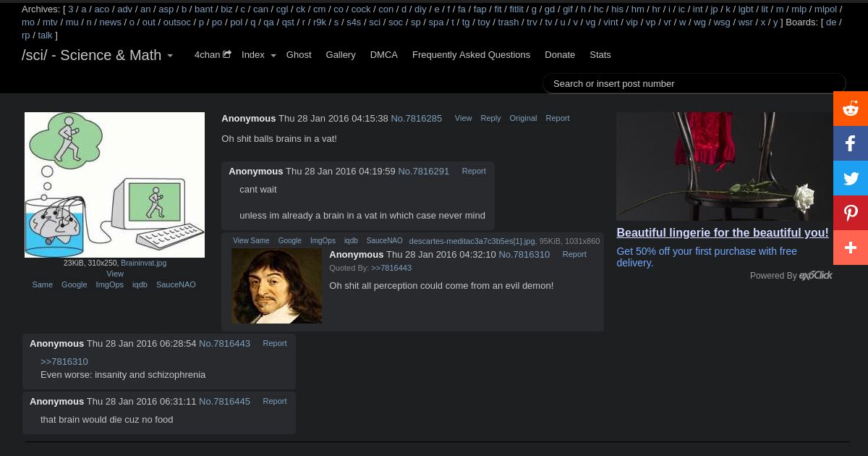Open ImgOps for Descartes image

coord(323,240)
